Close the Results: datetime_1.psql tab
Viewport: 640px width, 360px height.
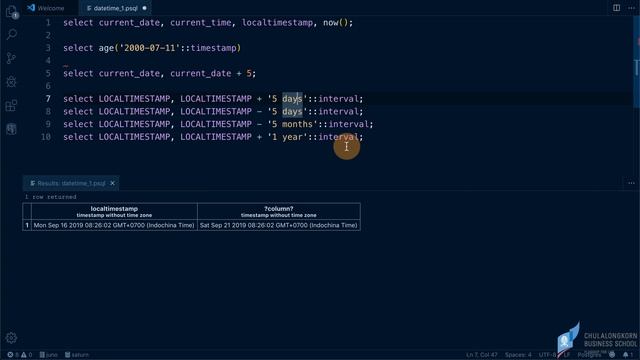(x=112, y=183)
